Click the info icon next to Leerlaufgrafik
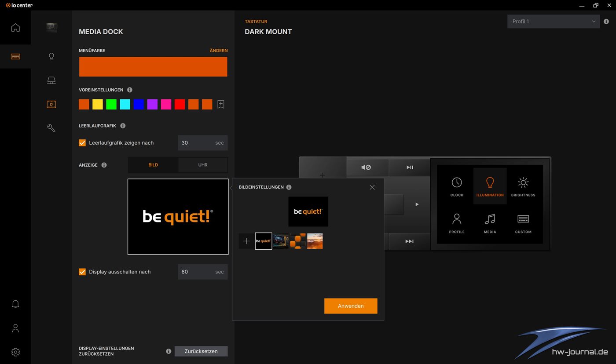The image size is (616, 364). (x=123, y=126)
